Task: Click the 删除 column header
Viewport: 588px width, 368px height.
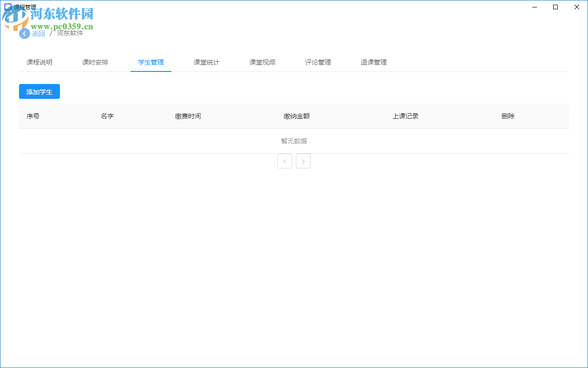Action: (508, 116)
